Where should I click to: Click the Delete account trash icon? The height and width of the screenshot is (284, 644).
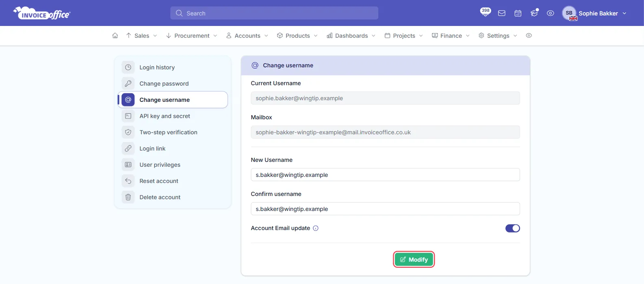128,197
